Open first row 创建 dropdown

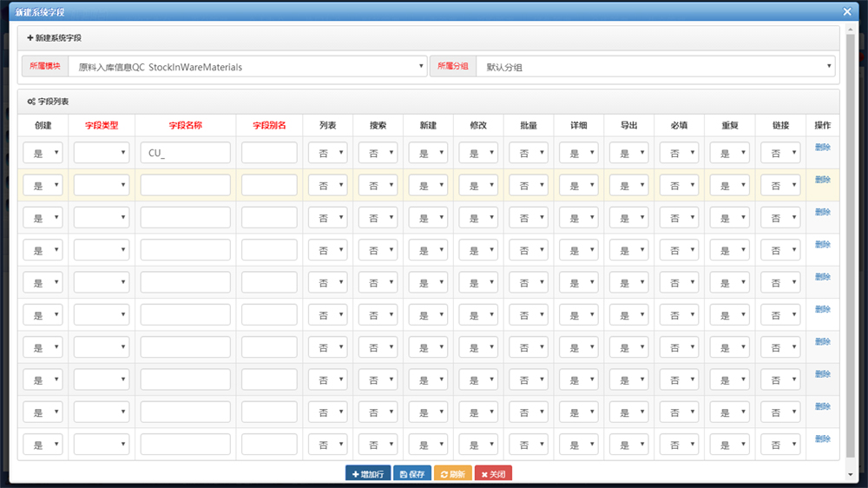pos(43,153)
